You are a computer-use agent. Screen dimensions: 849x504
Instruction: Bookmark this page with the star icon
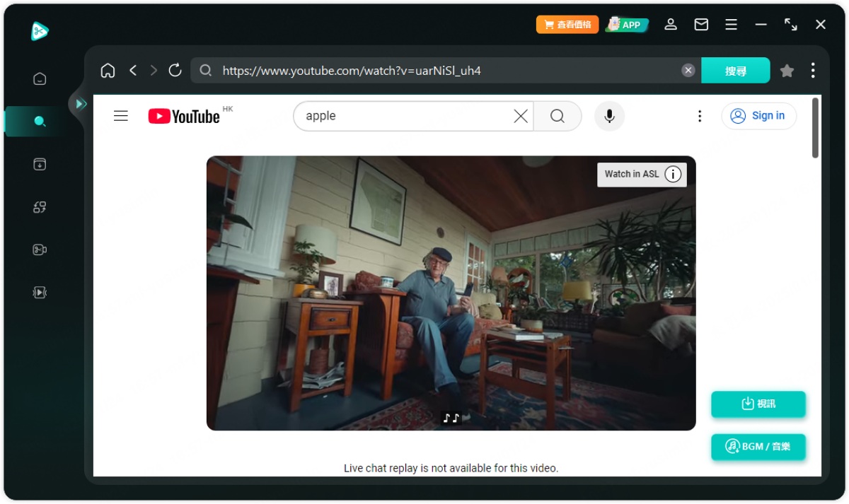click(787, 71)
